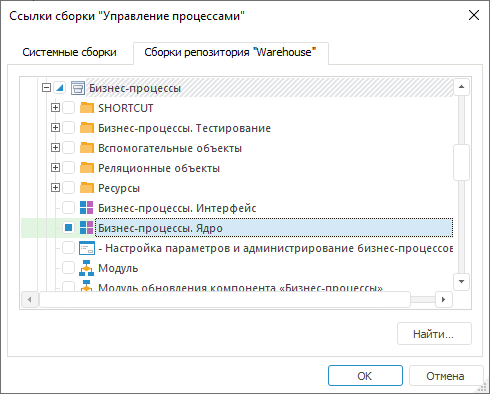Click the horizontal scrollbar left arrow

(30, 299)
